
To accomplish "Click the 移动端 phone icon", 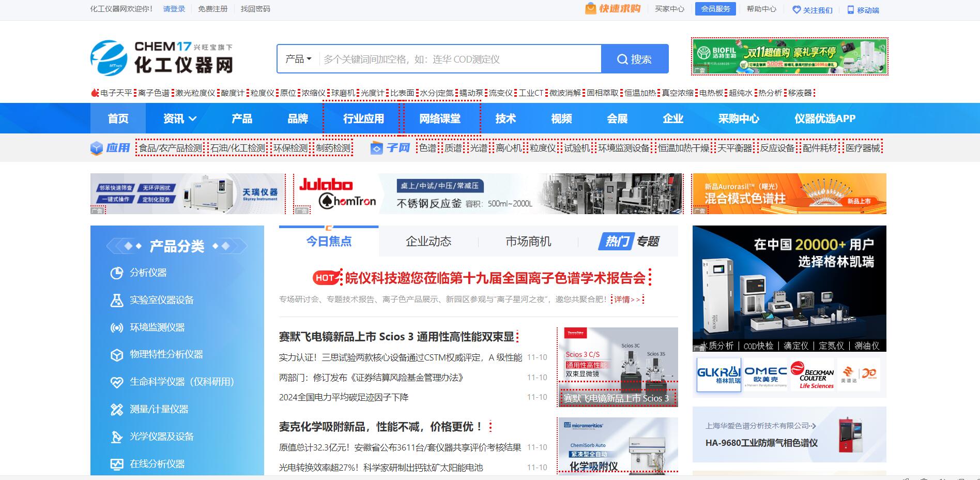I will point(850,10).
